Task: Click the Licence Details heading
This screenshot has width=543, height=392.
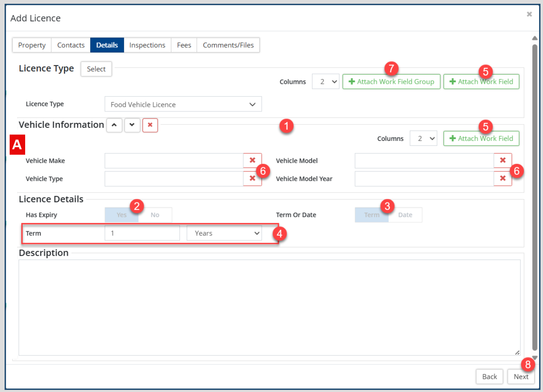Action: click(51, 199)
